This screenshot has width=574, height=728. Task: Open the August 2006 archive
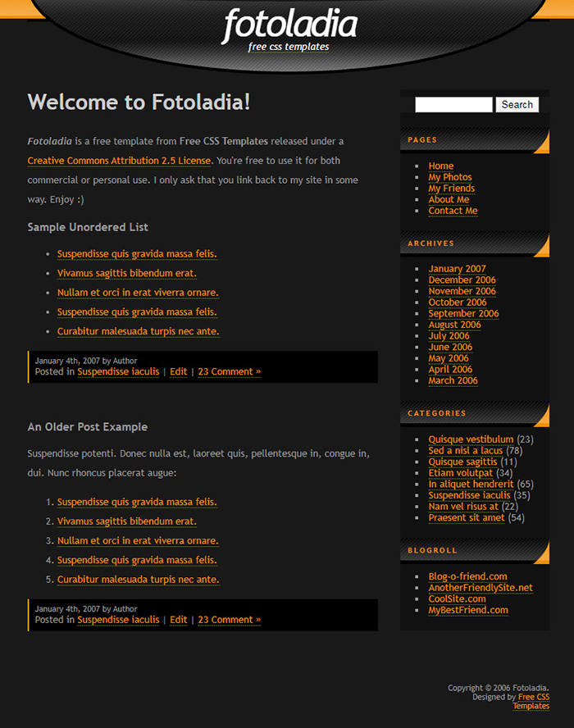pos(453,325)
